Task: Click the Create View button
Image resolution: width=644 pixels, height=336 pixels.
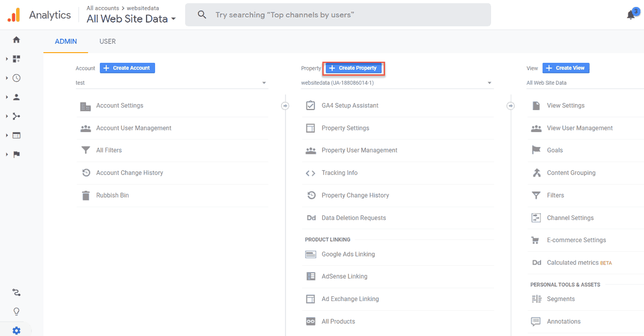Action: coord(566,68)
